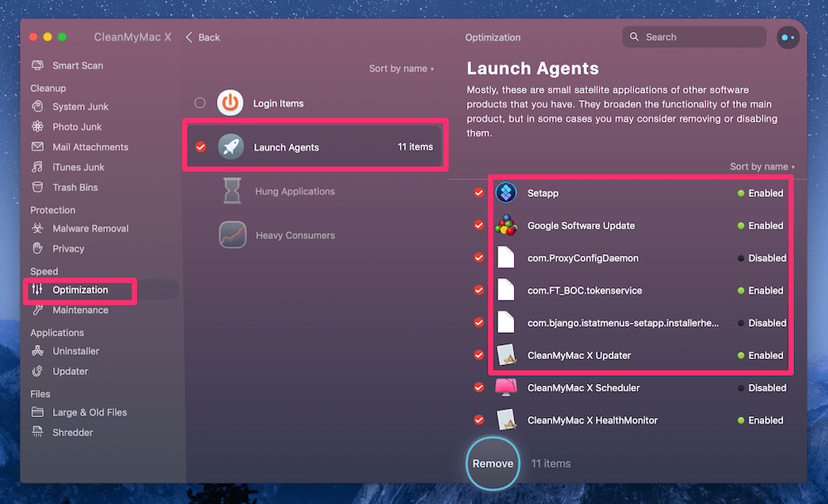828x504 pixels.
Task: Click the Maintenance wrench icon
Action: click(x=37, y=310)
